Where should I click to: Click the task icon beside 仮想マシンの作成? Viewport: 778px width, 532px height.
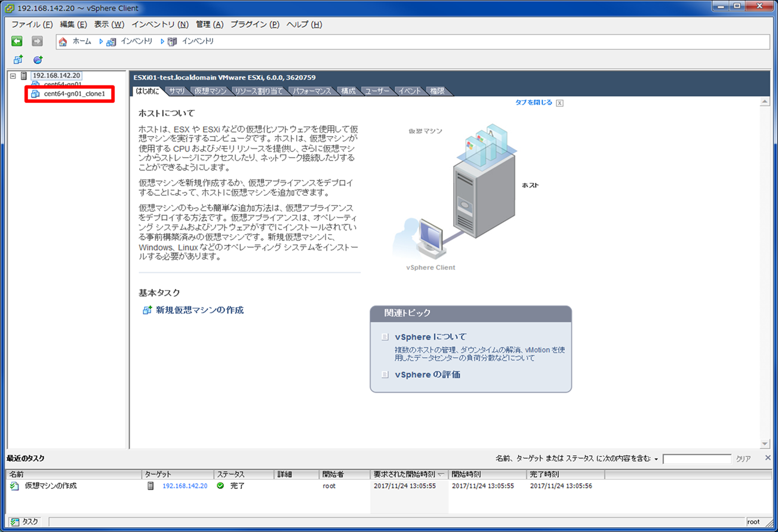point(14,486)
